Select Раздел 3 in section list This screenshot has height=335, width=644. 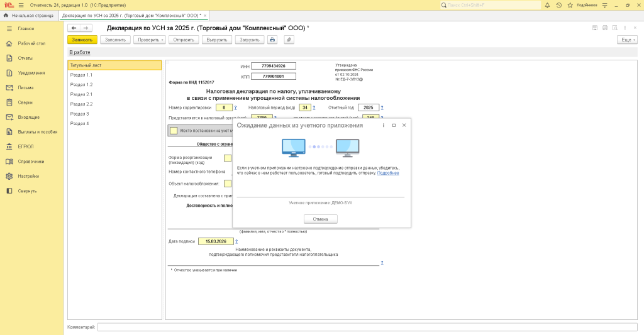tap(114, 114)
